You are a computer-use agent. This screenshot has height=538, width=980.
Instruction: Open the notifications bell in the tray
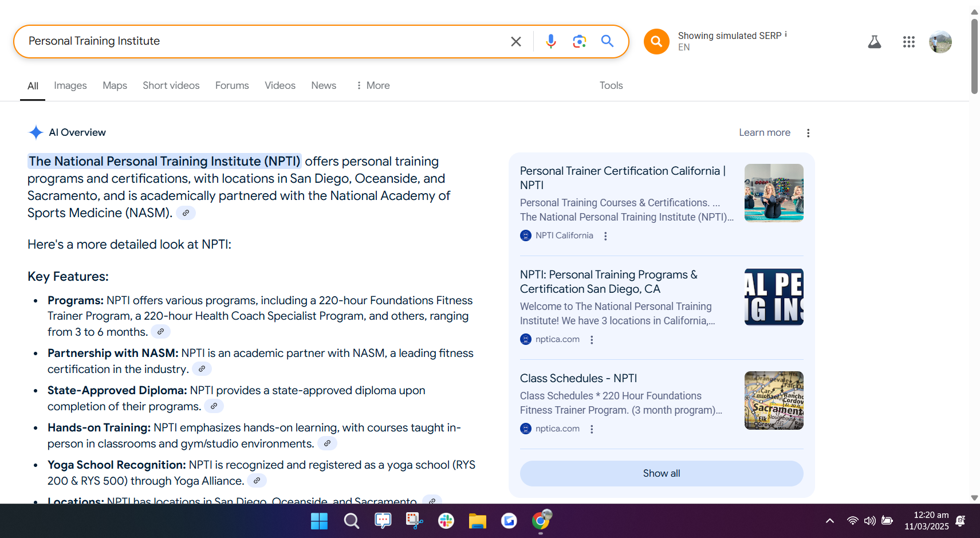click(x=961, y=521)
